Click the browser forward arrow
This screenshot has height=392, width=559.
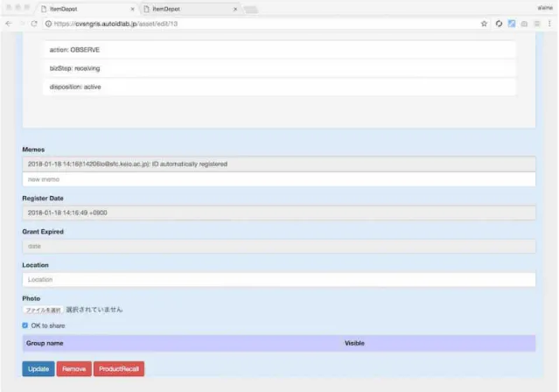point(22,24)
